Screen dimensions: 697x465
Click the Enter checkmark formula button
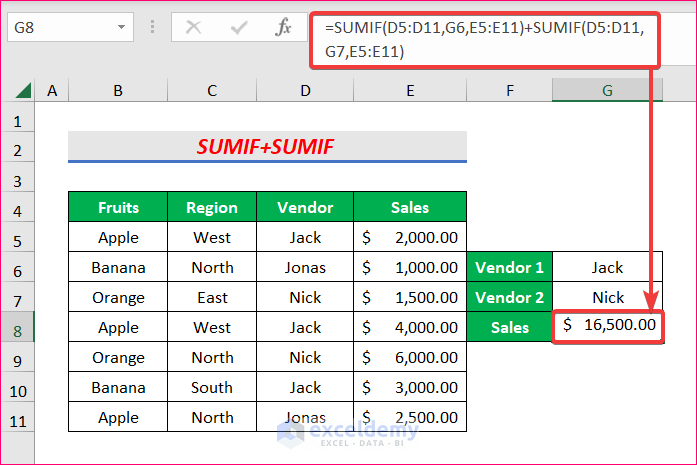pyautogui.click(x=239, y=28)
